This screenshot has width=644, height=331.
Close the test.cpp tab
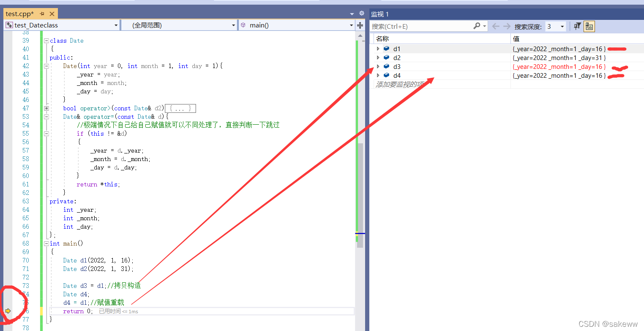pyautogui.click(x=52, y=14)
